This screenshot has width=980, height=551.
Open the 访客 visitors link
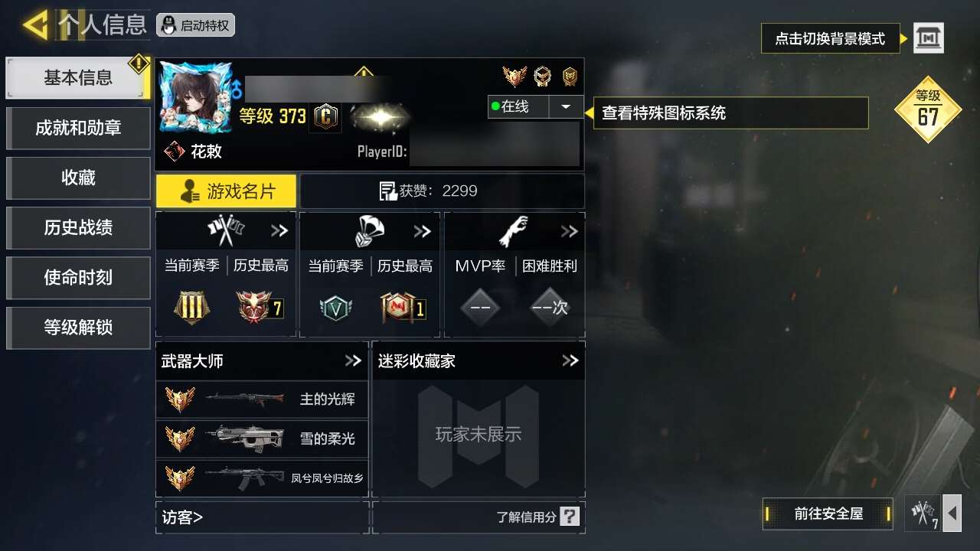[x=182, y=517]
